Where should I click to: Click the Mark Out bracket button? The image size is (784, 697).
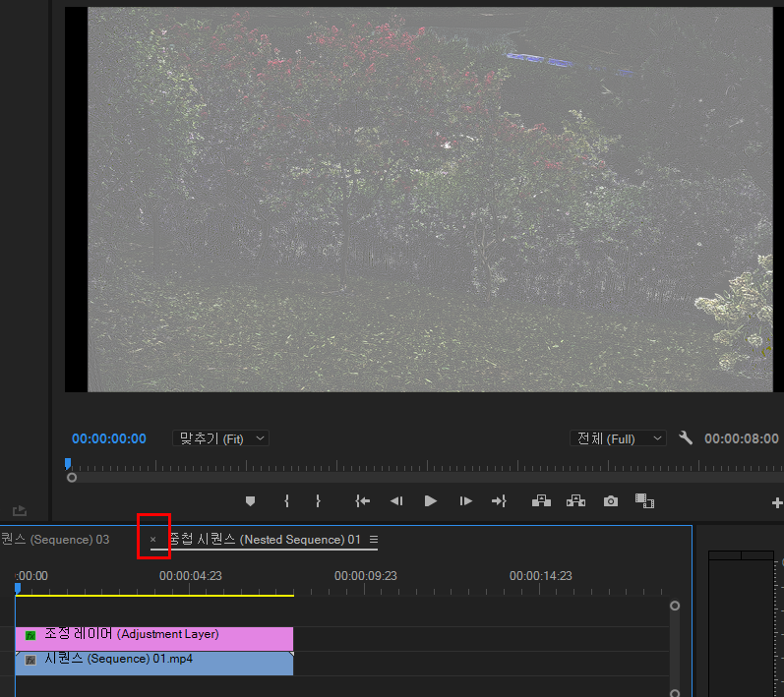pyautogui.click(x=318, y=500)
